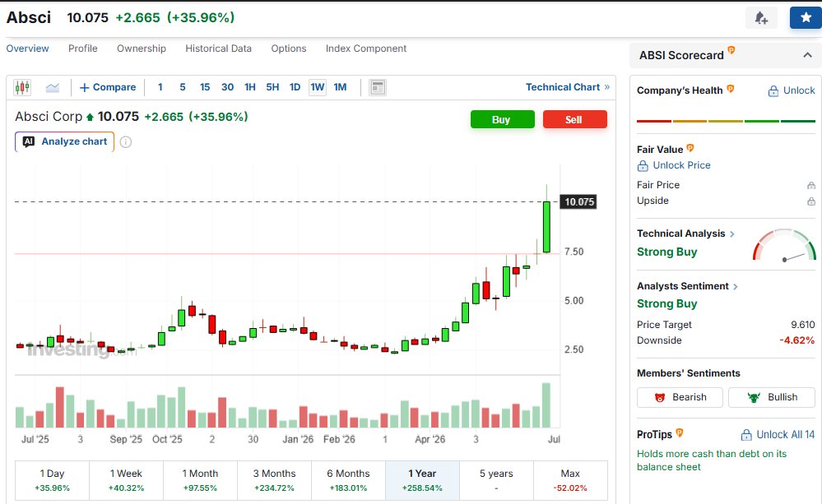Viewport: 822px width, 504px height.
Task: Select the 1W interval
Action: click(318, 87)
